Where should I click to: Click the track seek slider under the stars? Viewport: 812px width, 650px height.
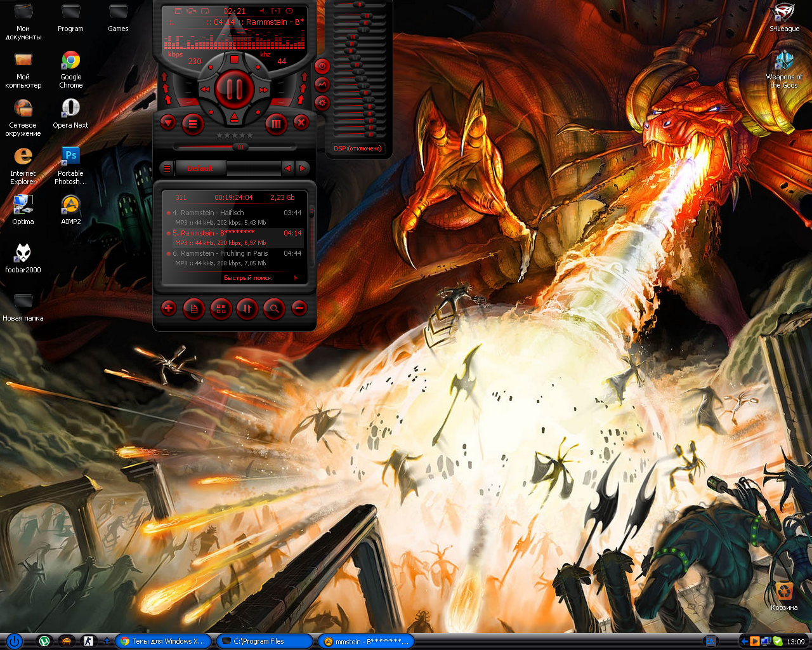click(235, 147)
